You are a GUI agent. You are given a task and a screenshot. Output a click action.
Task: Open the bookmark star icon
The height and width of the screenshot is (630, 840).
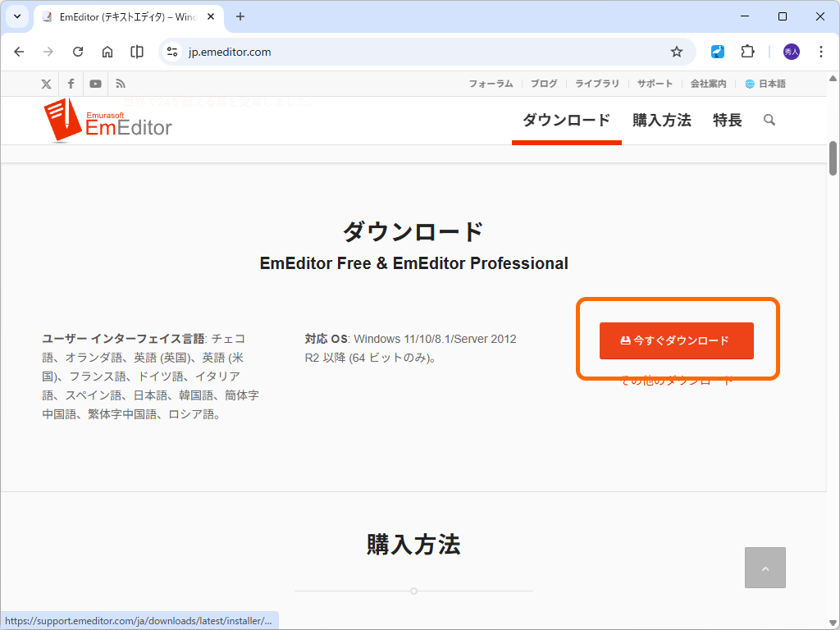tap(677, 51)
